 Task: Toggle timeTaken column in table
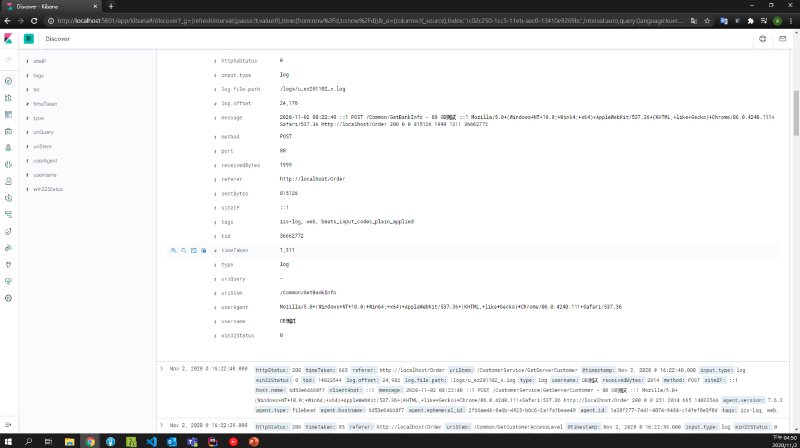coord(192,250)
